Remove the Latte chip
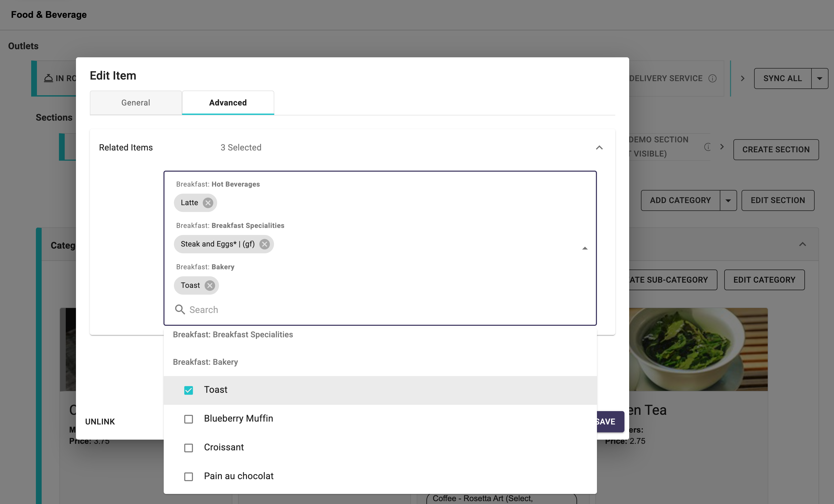Screen dimensions: 834x504 coord(208,203)
